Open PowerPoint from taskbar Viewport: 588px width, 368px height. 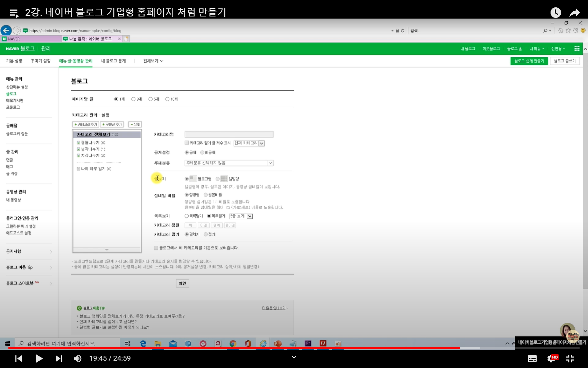click(278, 343)
